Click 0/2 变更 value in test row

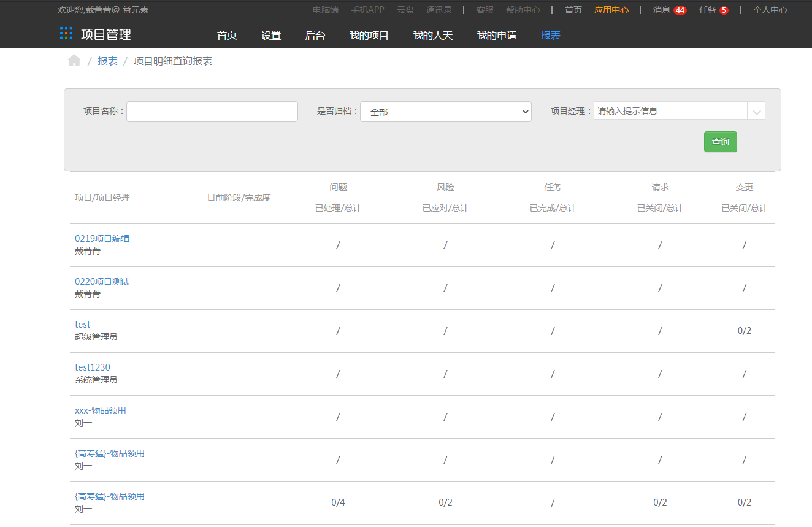pyautogui.click(x=745, y=331)
